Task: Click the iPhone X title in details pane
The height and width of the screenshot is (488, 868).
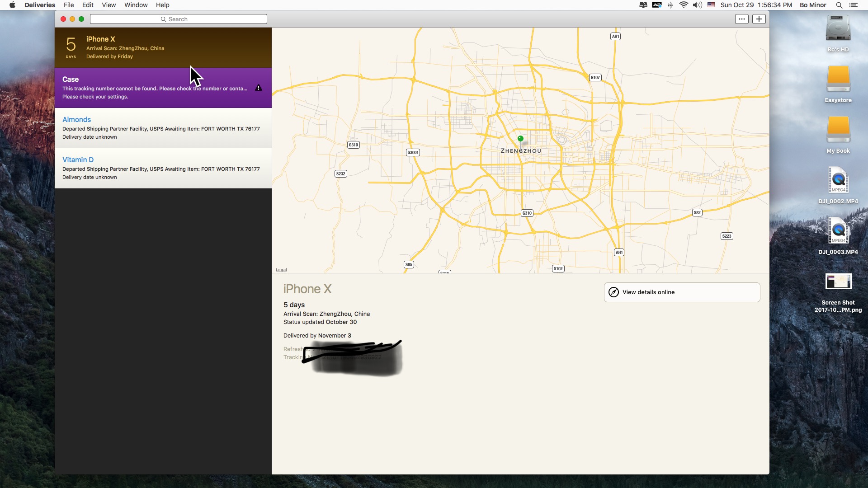Action: click(307, 289)
